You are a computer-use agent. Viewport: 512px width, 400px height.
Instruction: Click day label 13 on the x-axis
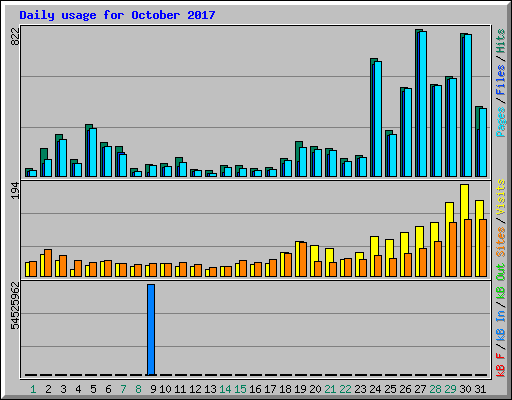(x=210, y=389)
